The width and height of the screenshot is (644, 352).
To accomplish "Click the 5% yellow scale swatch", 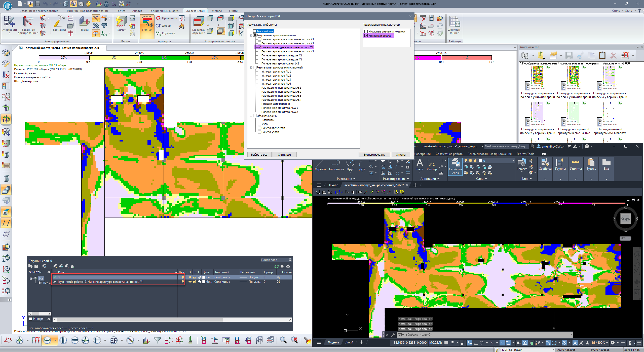I will (114, 58).
